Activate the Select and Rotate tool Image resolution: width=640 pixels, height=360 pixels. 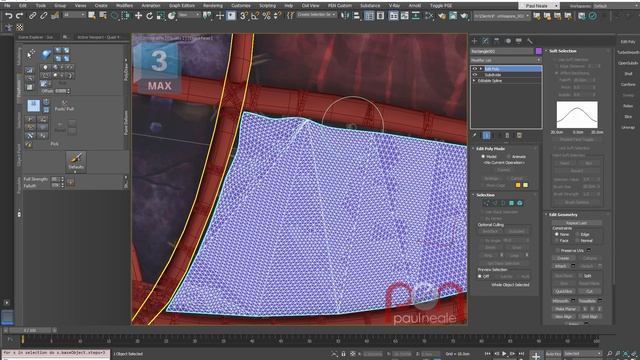point(149,16)
